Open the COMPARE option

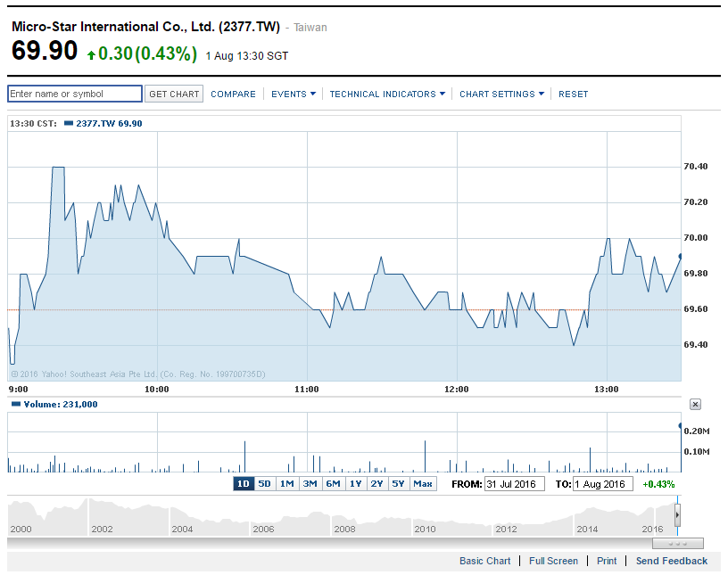233,94
